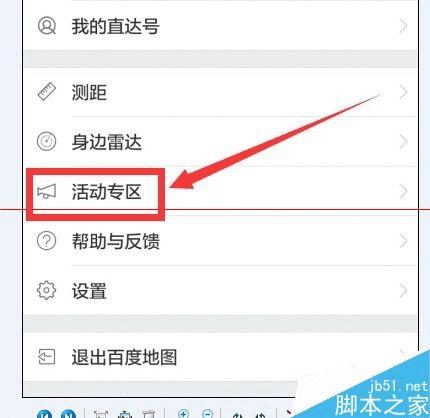Viewport: 430px width, 418px height.
Task: Expand chevron on the 设置 row
Action: [403, 290]
